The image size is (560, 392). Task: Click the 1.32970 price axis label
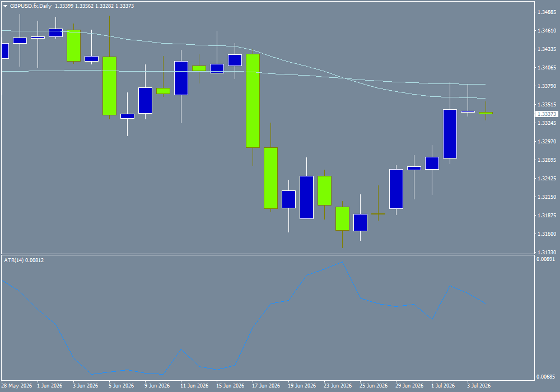tap(547, 142)
